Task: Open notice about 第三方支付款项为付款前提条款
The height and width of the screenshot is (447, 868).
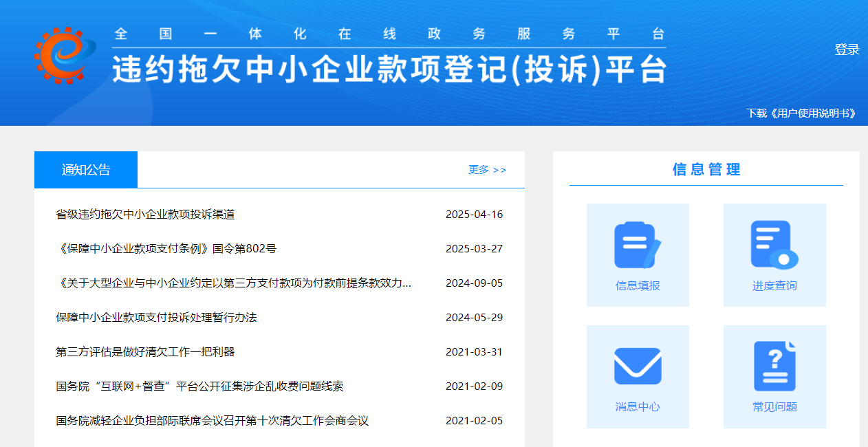Action: coord(234,283)
